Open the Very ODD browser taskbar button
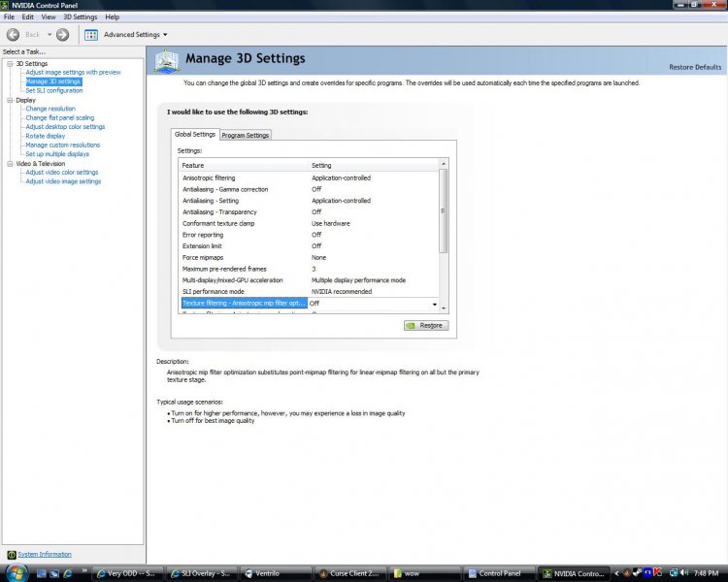This screenshot has width=728, height=582. click(127, 573)
